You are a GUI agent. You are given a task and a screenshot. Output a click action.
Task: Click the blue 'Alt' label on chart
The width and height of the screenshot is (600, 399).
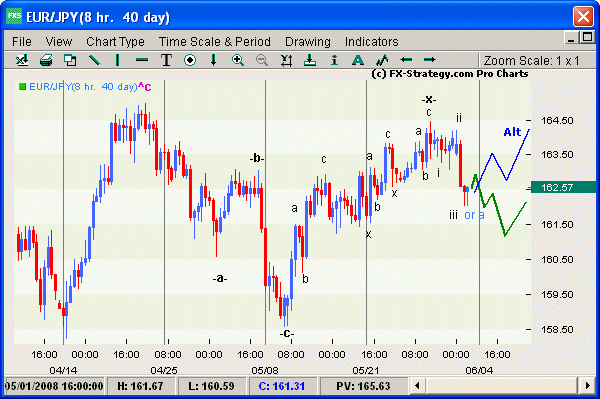pos(512,132)
